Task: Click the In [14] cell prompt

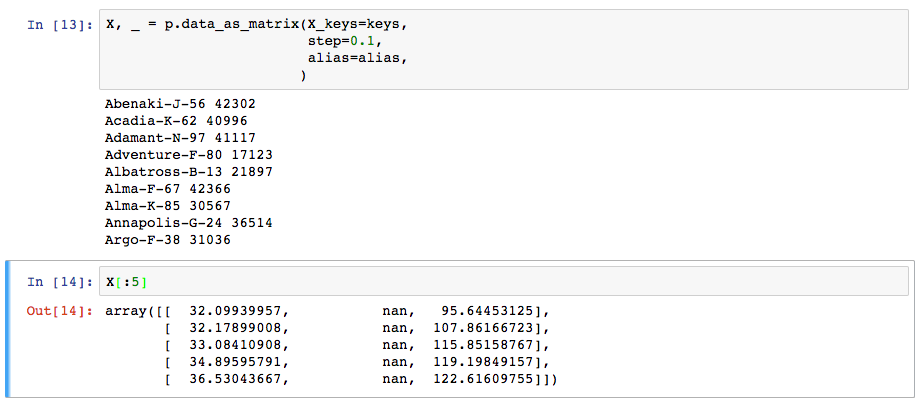Action: (x=60, y=282)
